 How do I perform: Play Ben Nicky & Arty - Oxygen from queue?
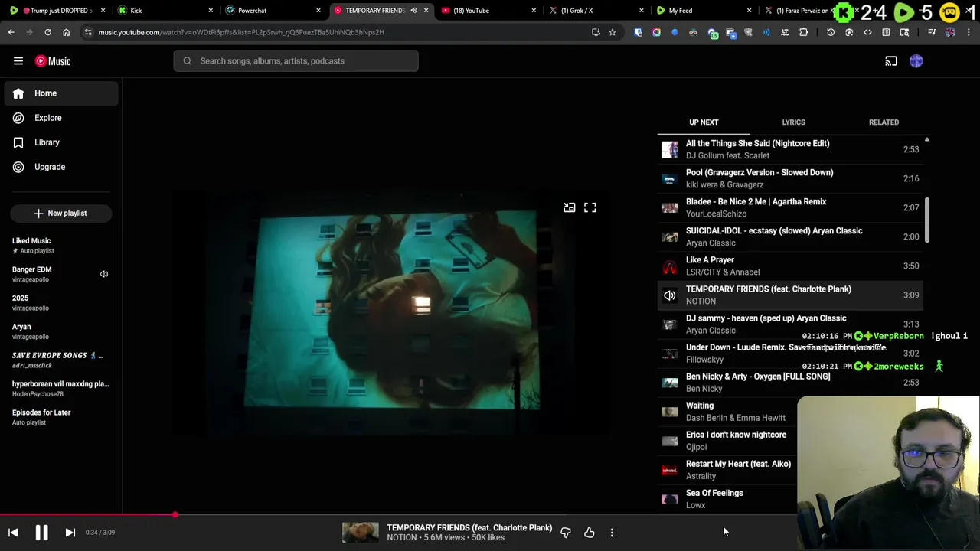[x=790, y=383]
